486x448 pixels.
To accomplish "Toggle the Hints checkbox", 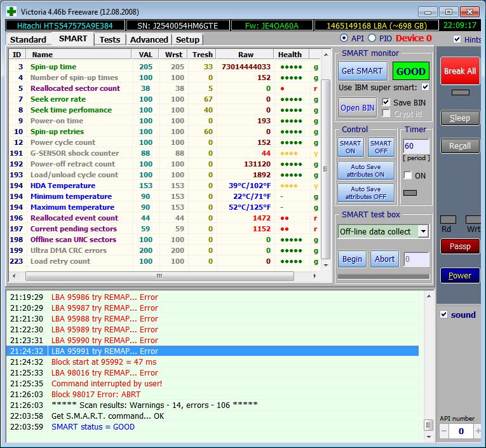I will 457,39.
